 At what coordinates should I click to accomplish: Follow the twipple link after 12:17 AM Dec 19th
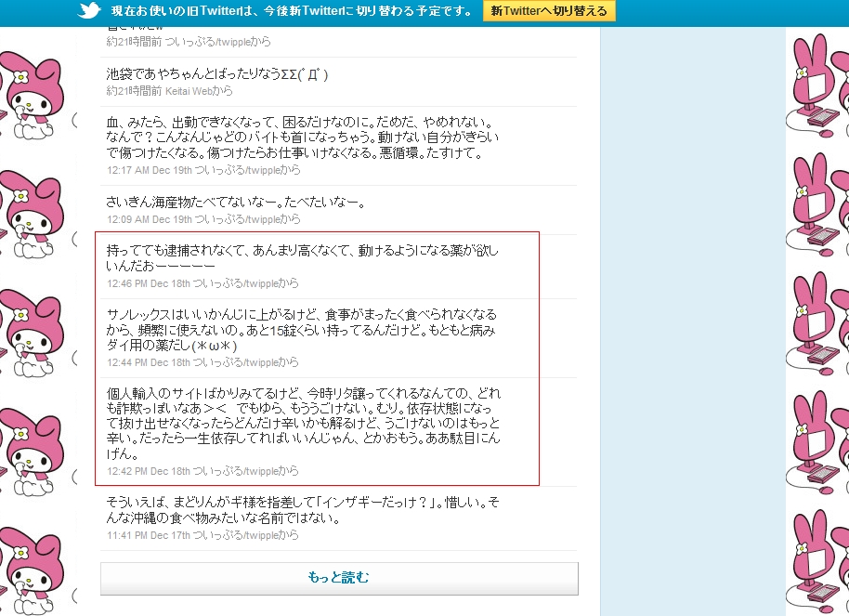pos(237,170)
